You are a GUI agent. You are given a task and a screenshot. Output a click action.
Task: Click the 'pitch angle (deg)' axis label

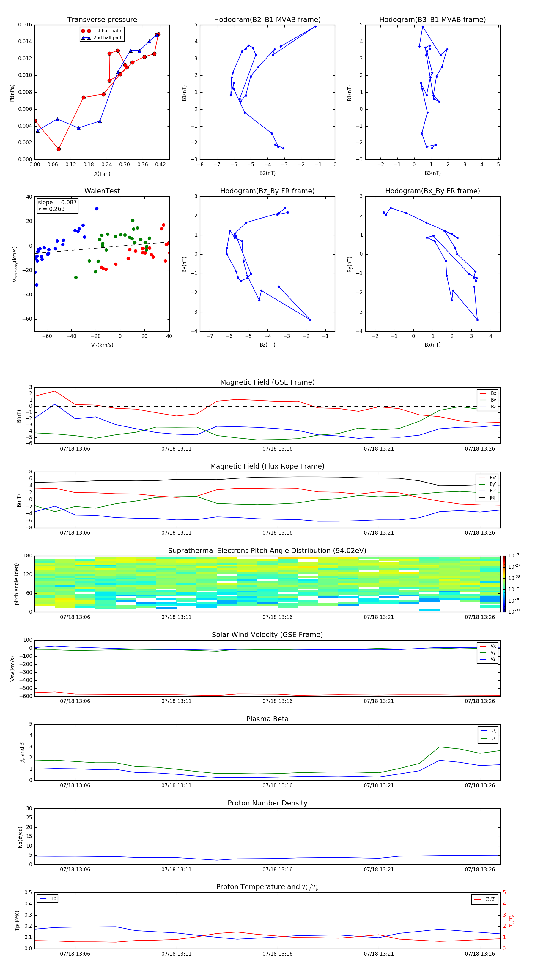pos(16,584)
